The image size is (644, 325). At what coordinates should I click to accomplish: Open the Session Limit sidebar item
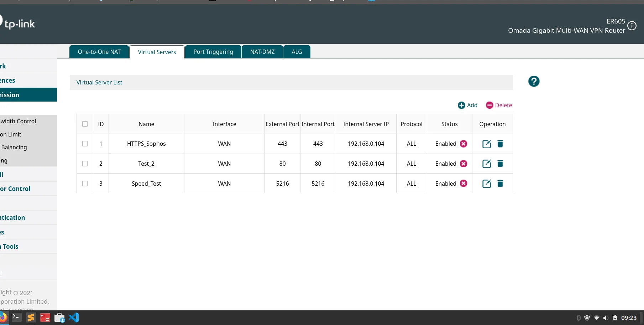pos(28,134)
